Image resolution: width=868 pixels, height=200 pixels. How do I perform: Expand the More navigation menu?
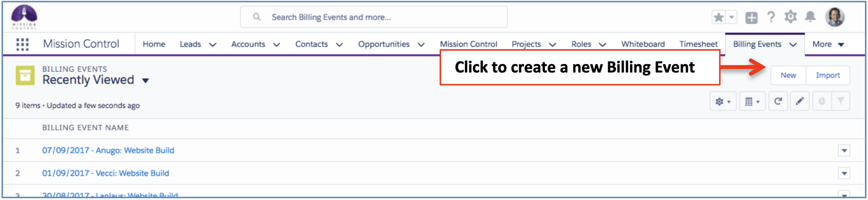tap(828, 44)
